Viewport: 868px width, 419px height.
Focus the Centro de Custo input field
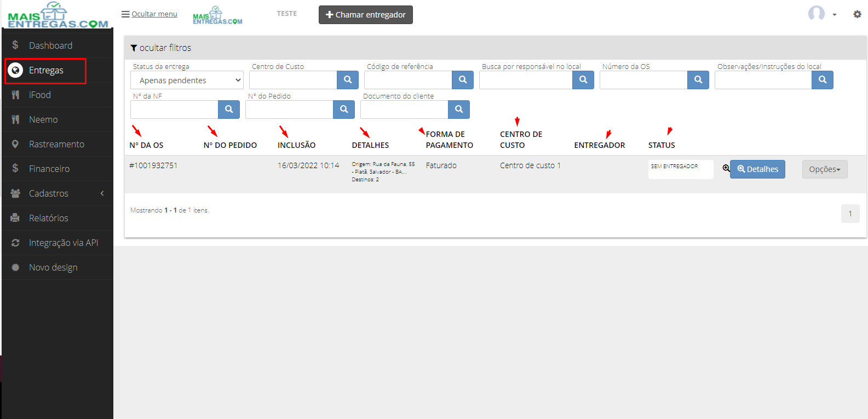pos(293,80)
